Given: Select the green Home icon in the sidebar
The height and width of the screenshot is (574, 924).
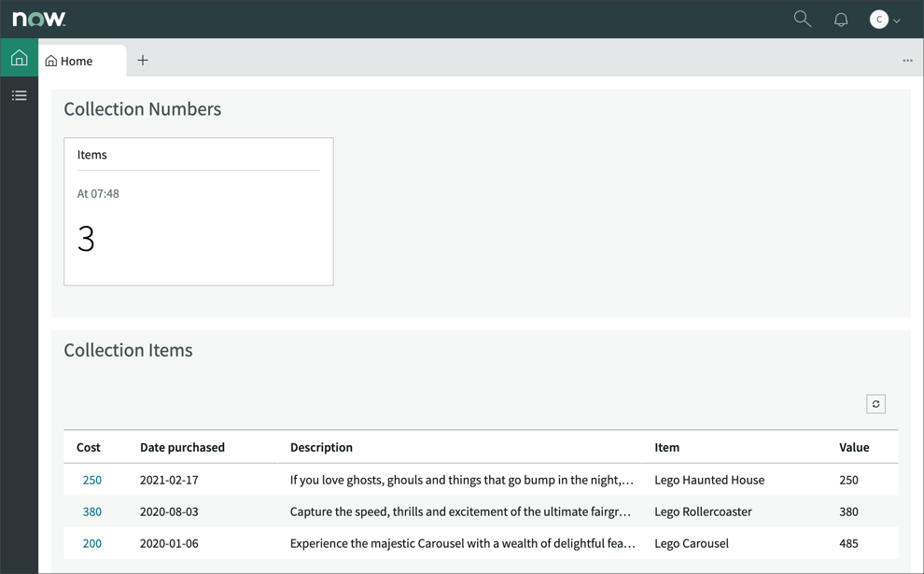Looking at the screenshot, I should click(x=19, y=57).
